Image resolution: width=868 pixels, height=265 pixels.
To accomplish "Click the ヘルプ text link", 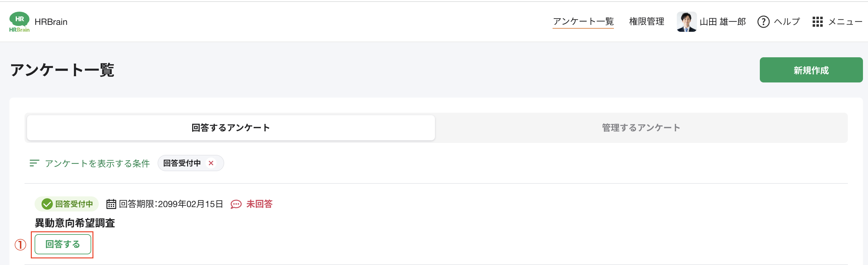I will tap(787, 22).
